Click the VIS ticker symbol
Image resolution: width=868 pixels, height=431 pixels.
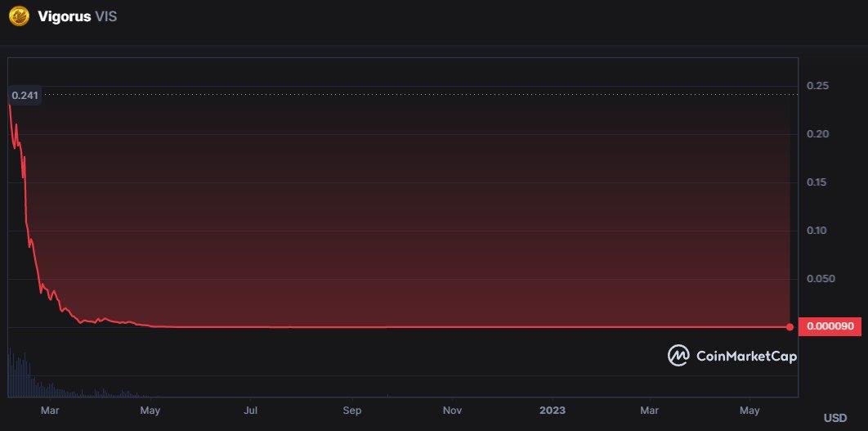pyautogui.click(x=106, y=16)
